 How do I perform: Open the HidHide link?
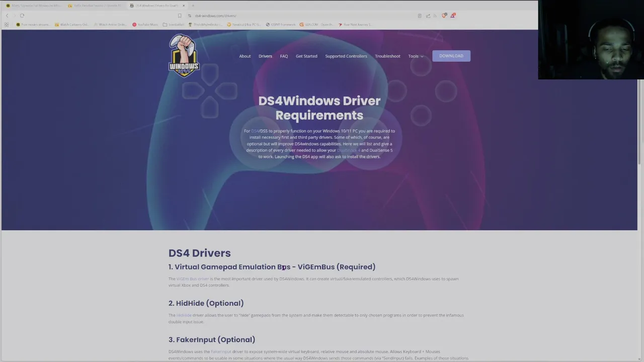click(184, 315)
